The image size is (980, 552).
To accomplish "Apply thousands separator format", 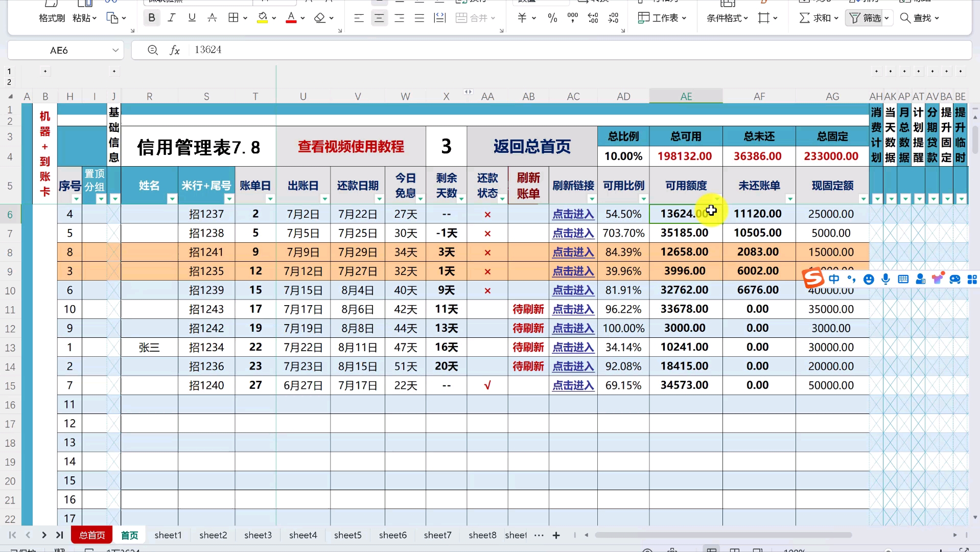I will [x=573, y=18].
